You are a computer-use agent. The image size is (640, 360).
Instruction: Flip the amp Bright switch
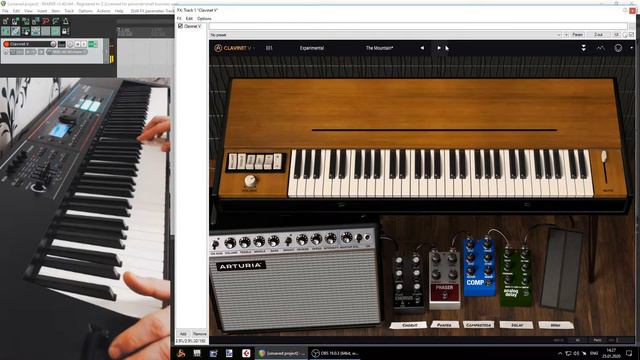coord(288,241)
